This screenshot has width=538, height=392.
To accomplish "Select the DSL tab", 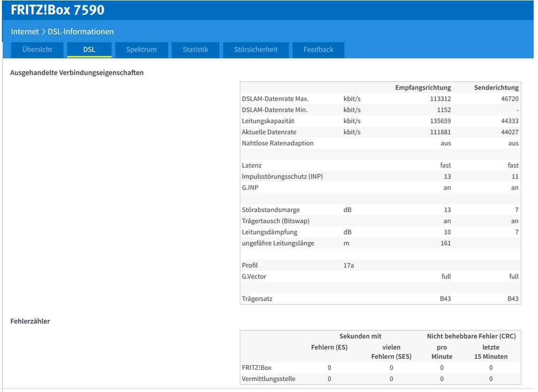I will [89, 50].
